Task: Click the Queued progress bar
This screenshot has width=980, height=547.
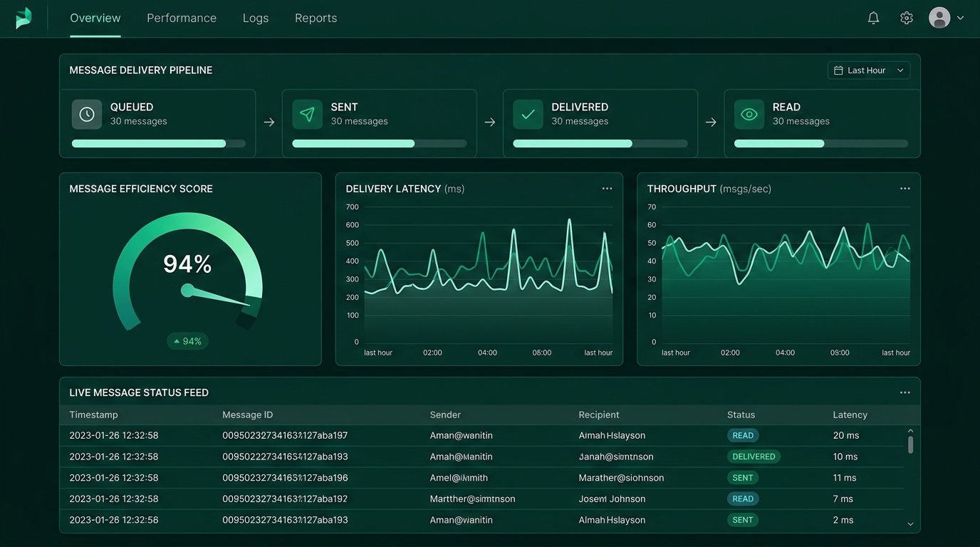Action: tap(158, 143)
